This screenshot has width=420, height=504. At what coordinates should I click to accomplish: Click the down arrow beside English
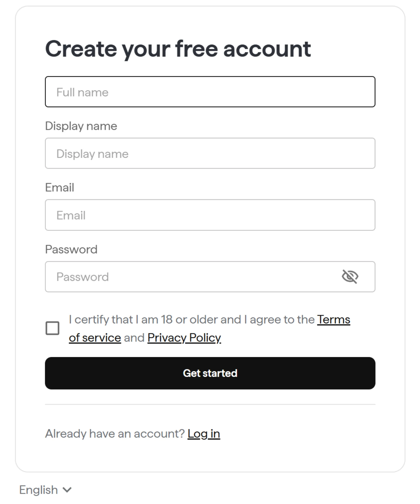pos(67,489)
